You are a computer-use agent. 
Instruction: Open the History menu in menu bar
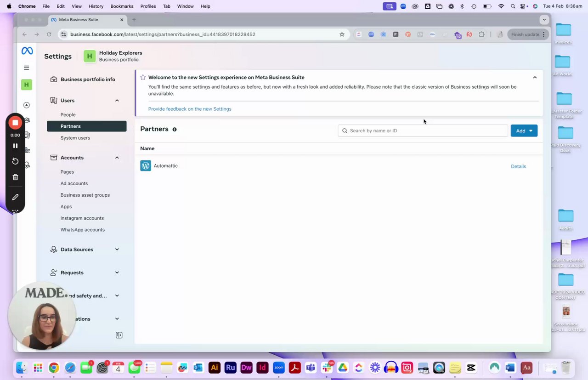[96, 6]
